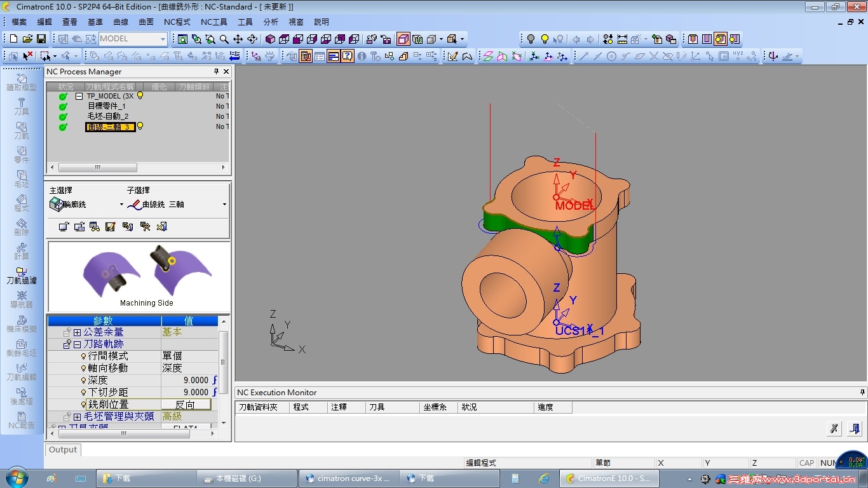The image size is (868, 488).
Task: Click the execute icon in Execution Monitor
Action: pos(834,428)
